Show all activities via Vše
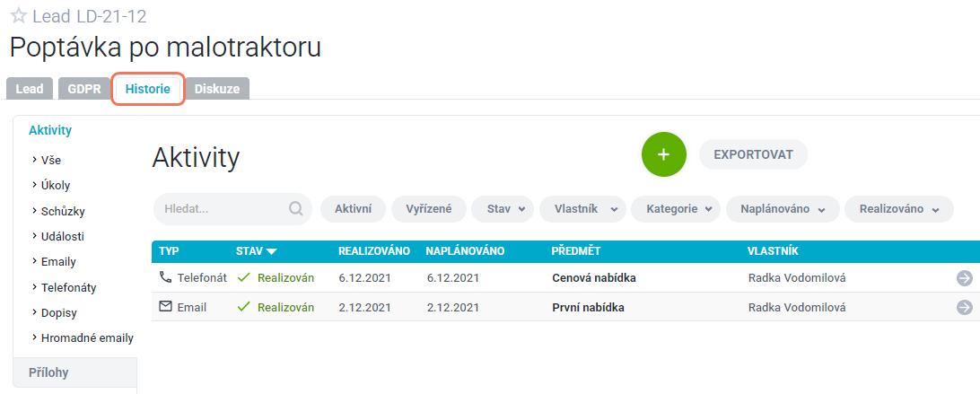The height and width of the screenshot is (394, 980). coord(50,160)
